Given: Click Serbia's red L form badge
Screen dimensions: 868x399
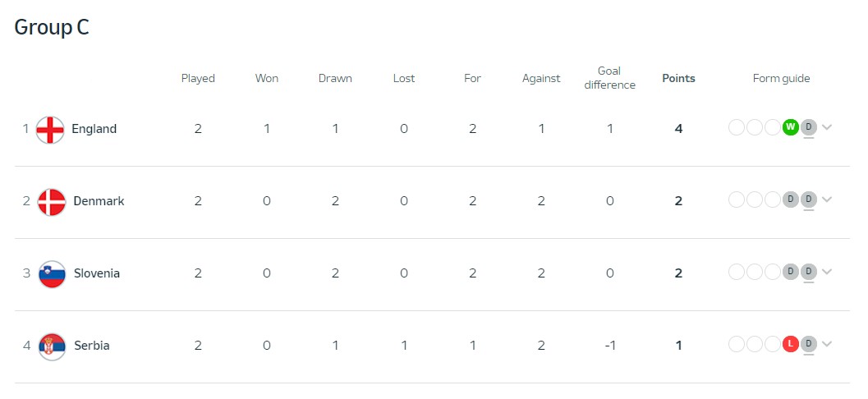Looking at the screenshot, I should pos(791,344).
